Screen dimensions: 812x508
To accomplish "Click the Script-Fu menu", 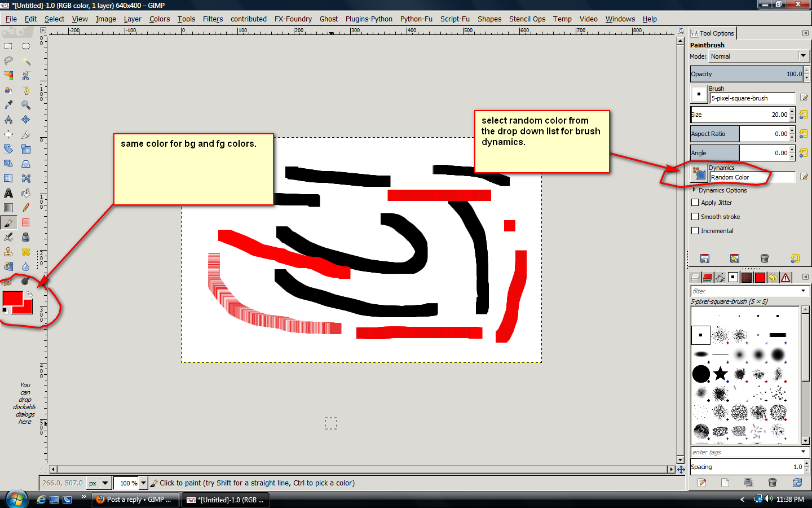I will (x=455, y=19).
